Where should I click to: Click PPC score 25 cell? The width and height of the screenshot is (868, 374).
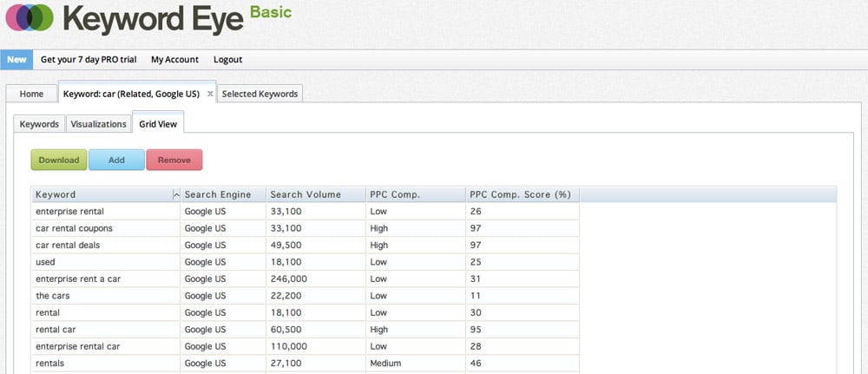(x=523, y=262)
